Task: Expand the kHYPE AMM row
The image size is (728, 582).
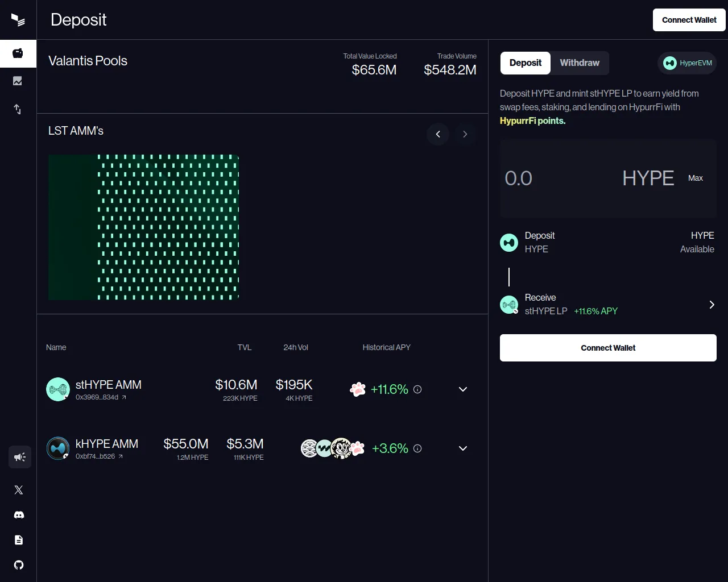Action: [x=463, y=448]
